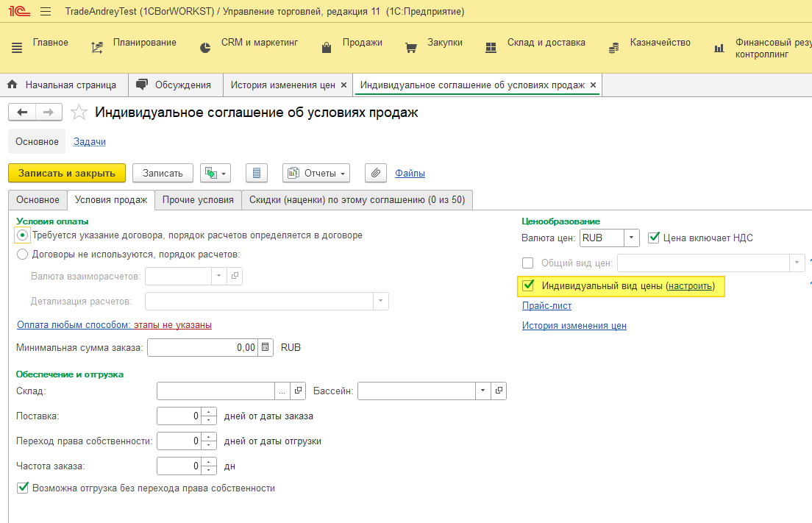Increase the Поставка days stepper value

tap(210, 412)
